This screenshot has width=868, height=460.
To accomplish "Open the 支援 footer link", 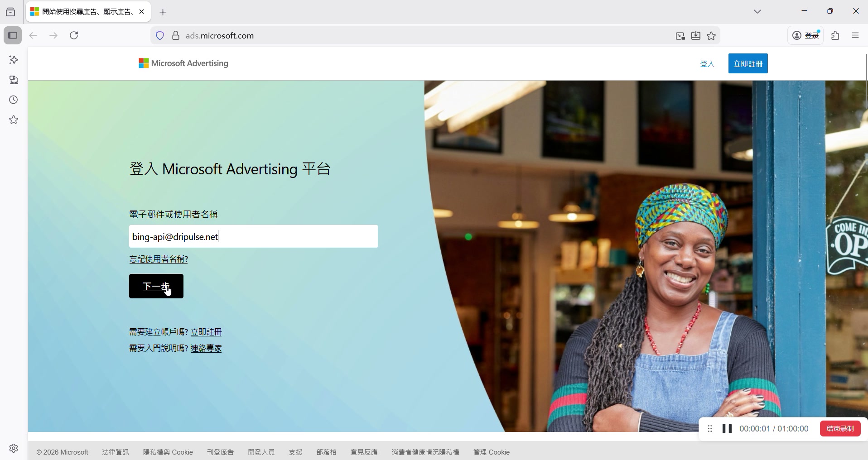I will click(296, 452).
